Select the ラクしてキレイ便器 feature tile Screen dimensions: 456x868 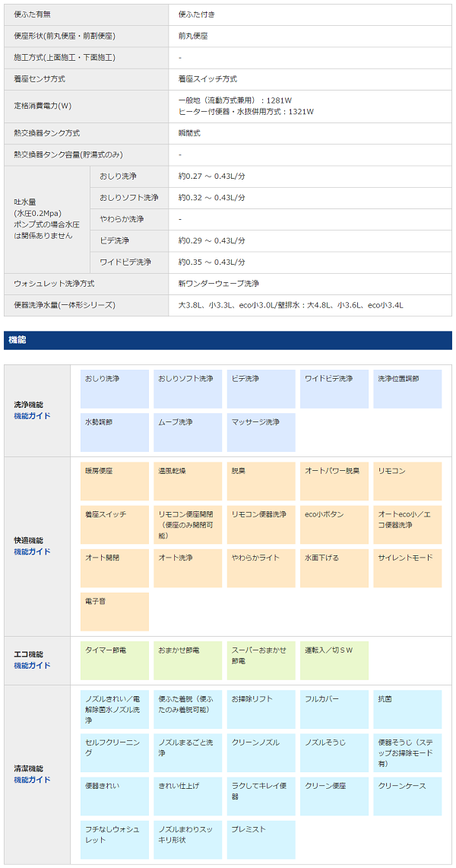point(261,796)
